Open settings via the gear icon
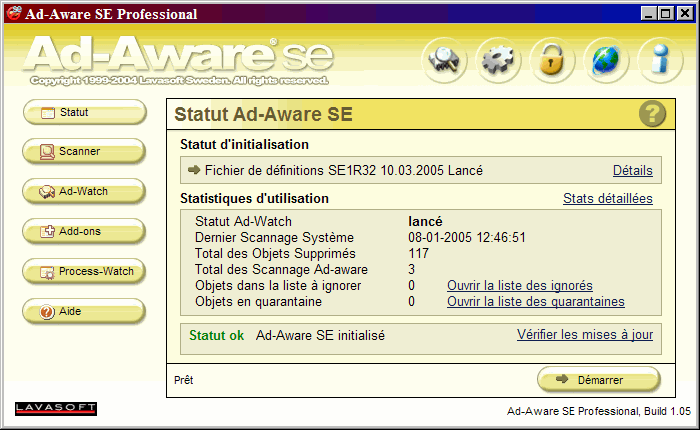The image size is (700, 430). (x=498, y=60)
